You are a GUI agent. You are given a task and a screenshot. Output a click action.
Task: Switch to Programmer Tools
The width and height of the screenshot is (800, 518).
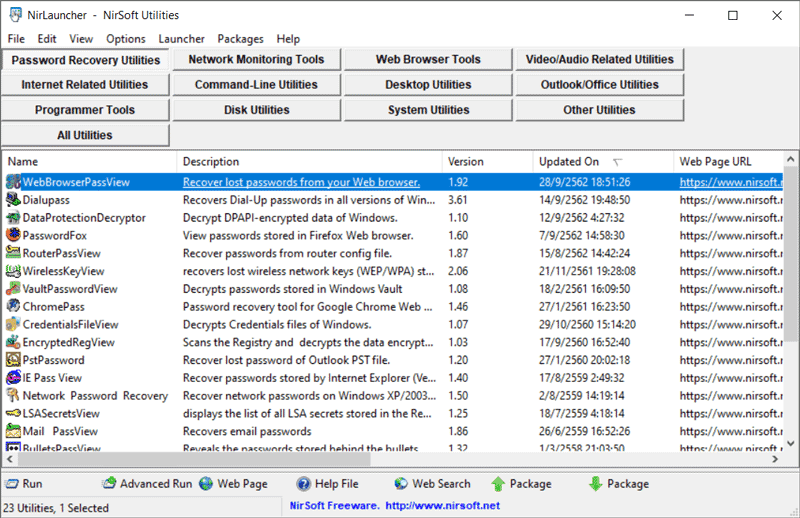[85, 110]
